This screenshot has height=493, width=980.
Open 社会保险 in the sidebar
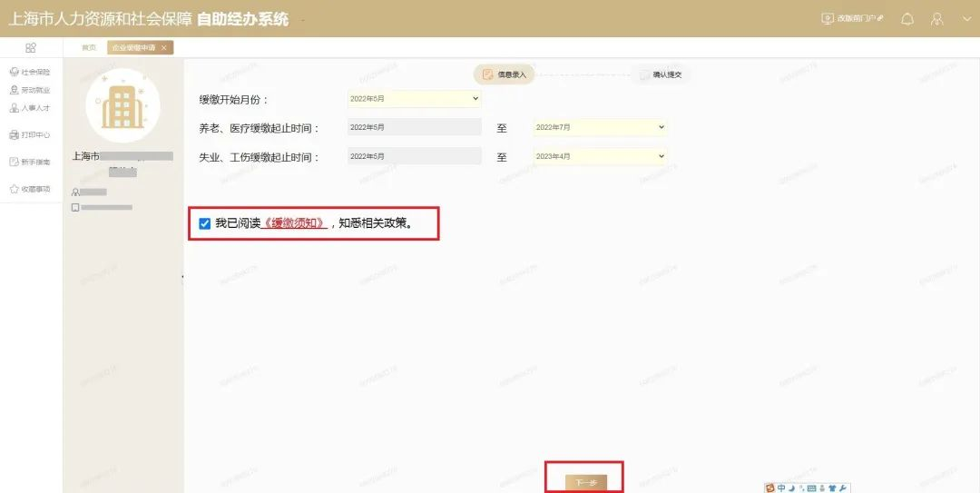30,72
